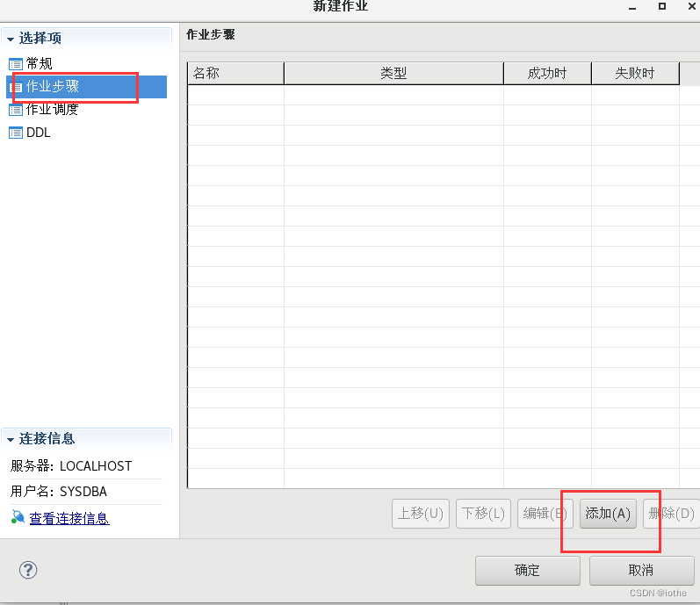Select 常规 in the options list
Screen dimensions: 700x605
click(x=40, y=64)
